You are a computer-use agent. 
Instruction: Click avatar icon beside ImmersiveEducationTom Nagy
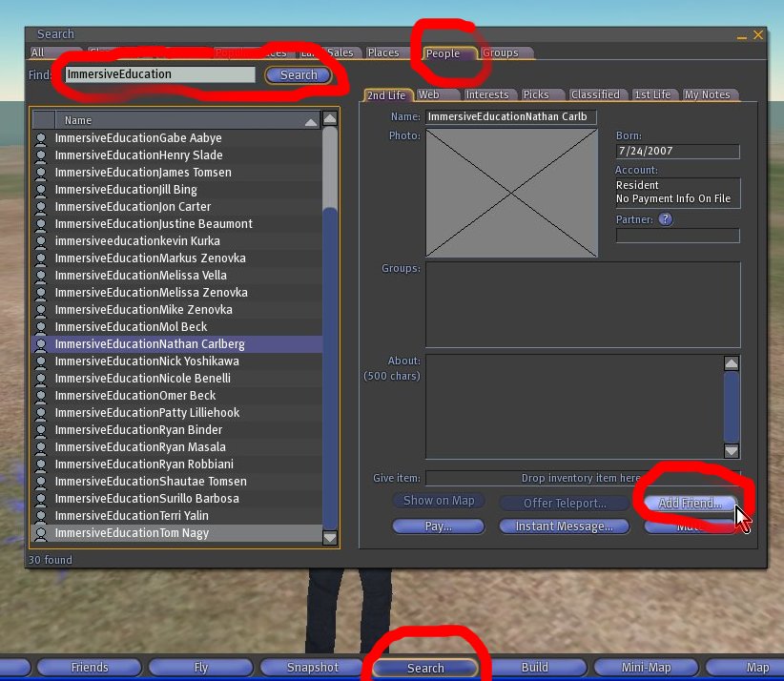tap(41, 533)
